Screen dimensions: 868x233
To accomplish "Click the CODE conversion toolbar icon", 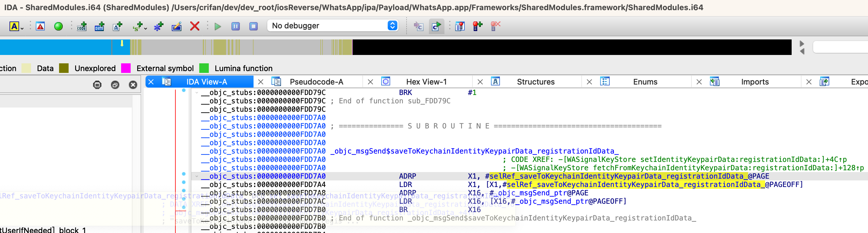I will [x=82, y=26].
